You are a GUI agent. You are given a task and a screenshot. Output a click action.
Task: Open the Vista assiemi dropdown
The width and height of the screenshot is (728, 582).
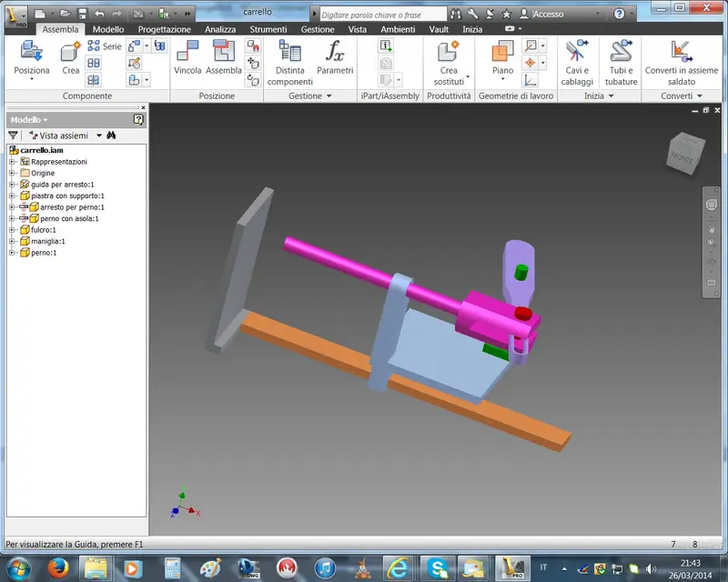[99, 135]
